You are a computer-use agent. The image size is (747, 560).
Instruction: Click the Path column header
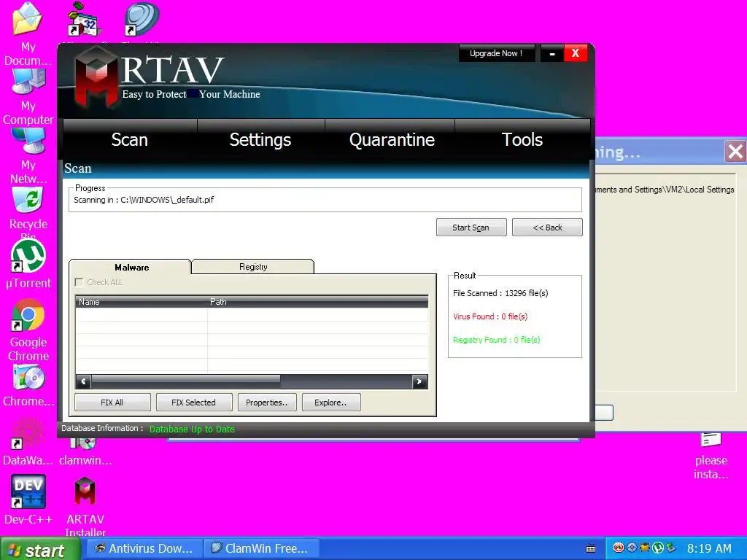click(x=317, y=301)
